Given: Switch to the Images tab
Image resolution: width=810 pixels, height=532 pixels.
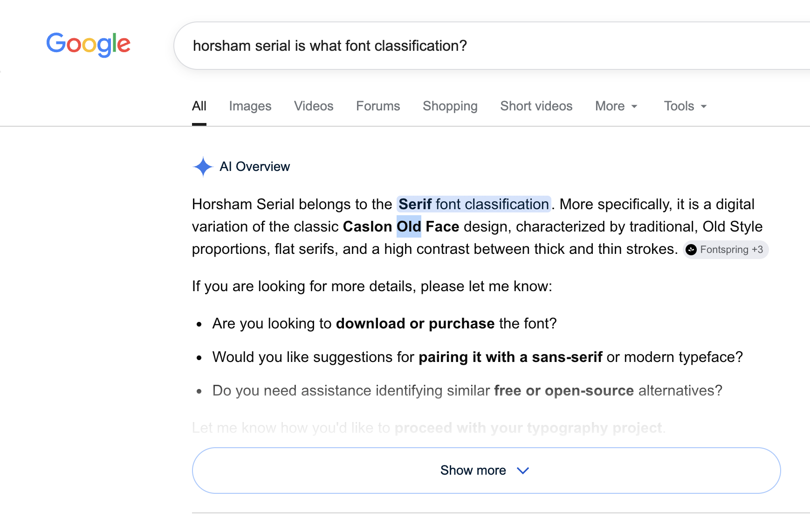Looking at the screenshot, I should [x=250, y=106].
